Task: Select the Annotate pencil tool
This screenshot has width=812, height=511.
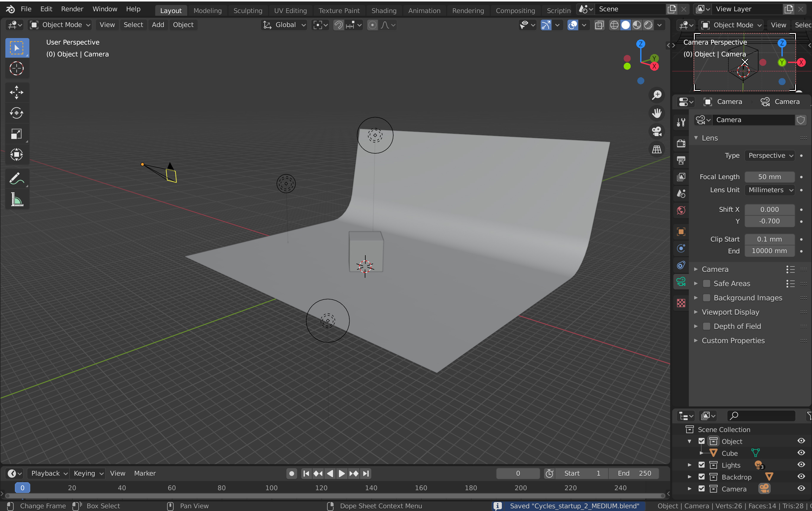Action: pyautogui.click(x=17, y=179)
